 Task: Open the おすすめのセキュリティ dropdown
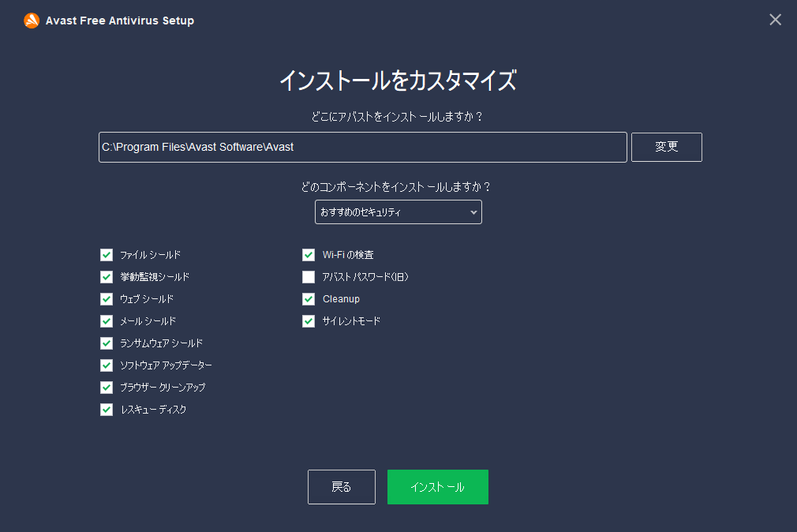click(x=398, y=212)
